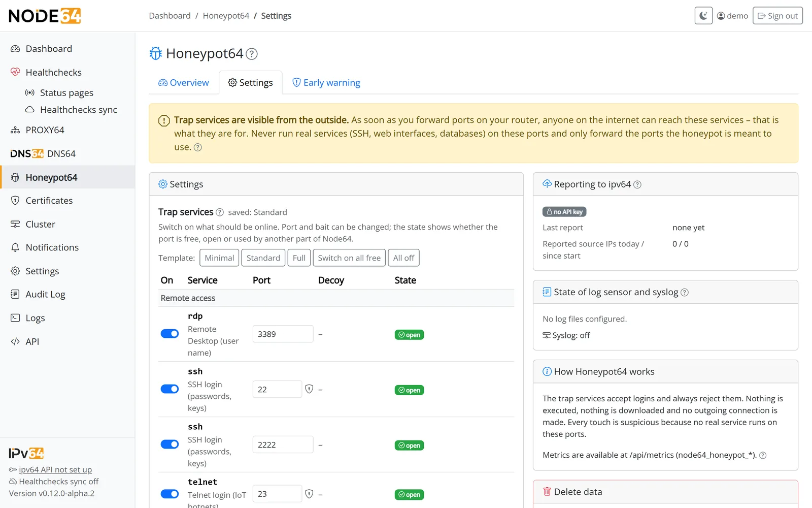Switch to the Overview tab
812x508 pixels.
point(184,83)
